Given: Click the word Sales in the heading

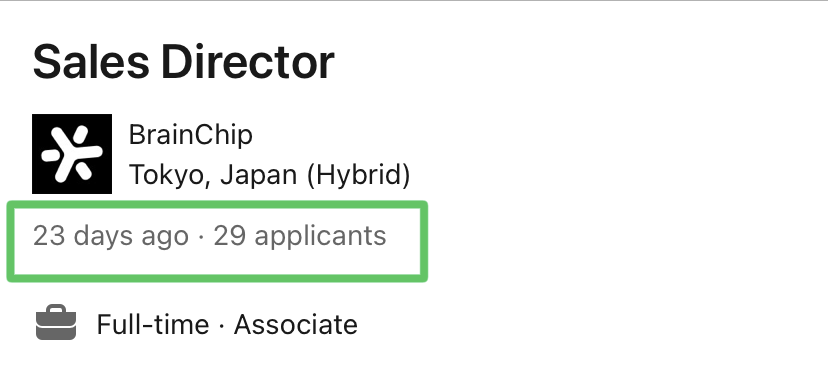Looking at the screenshot, I should click(x=91, y=62).
